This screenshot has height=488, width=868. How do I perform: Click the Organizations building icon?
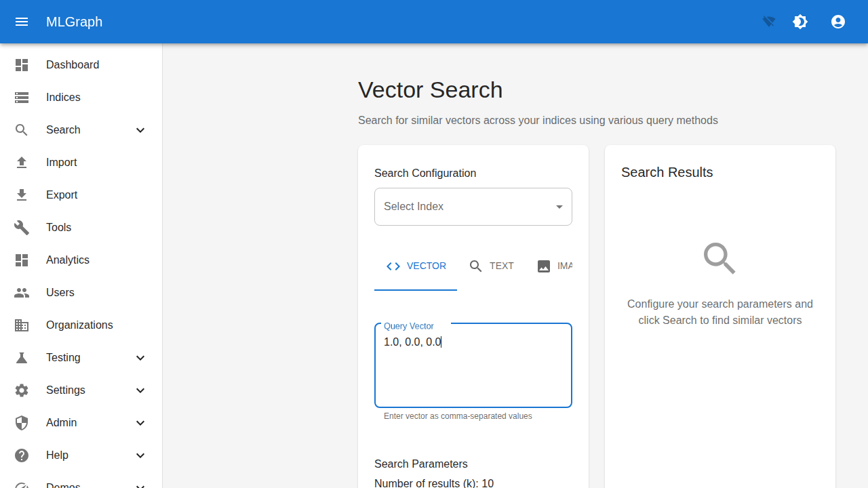[22, 325]
